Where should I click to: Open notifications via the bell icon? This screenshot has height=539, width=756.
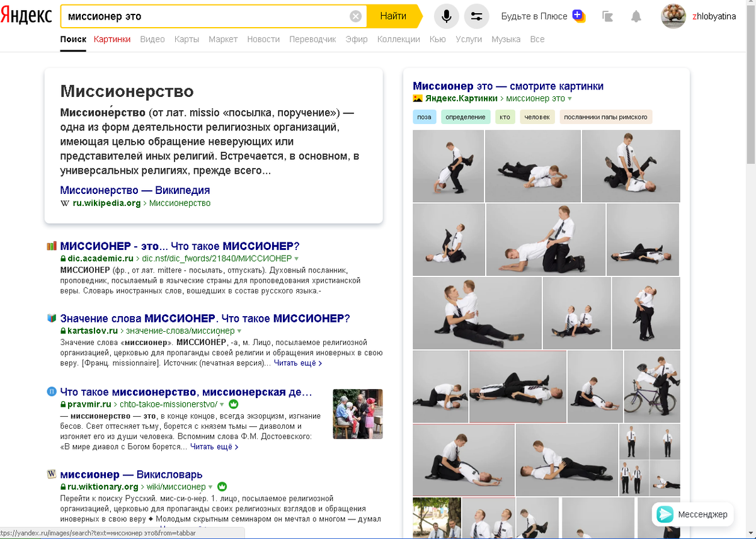pos(636,17)
